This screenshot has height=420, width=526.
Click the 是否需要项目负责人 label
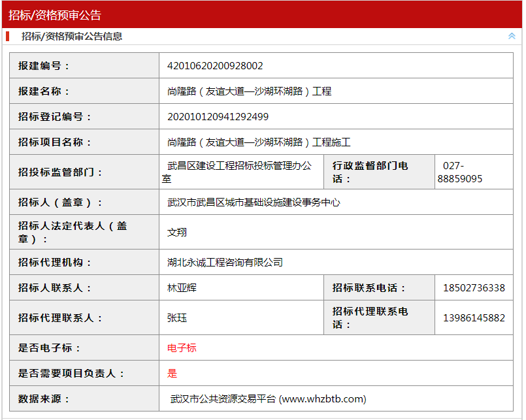71,374
